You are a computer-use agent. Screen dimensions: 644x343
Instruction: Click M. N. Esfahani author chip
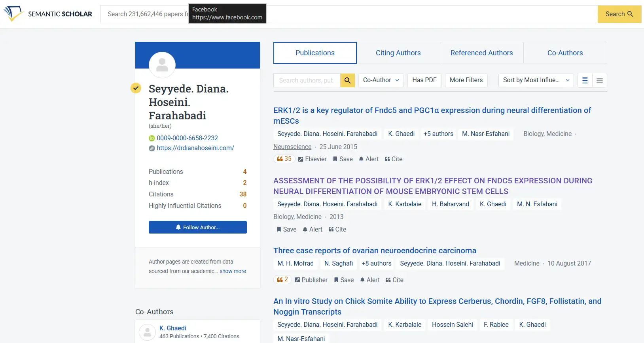click(537, 204)
